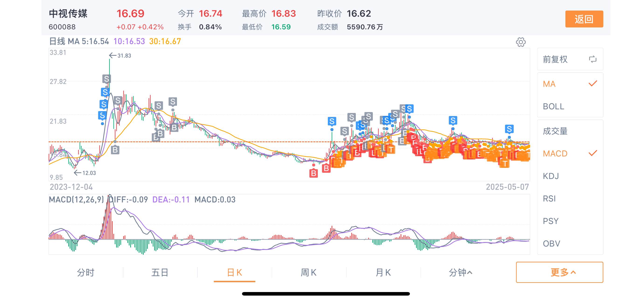644x296 pixels.
Task: Switch to the 五日 five-day tab
Action: click(x=160, y=272)
